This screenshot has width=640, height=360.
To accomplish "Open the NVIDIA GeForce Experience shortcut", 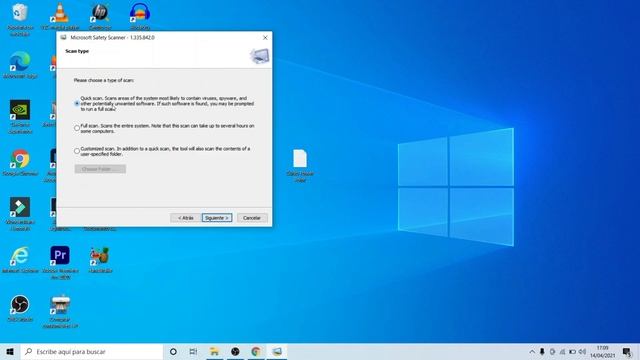I will tap(20, 116).
